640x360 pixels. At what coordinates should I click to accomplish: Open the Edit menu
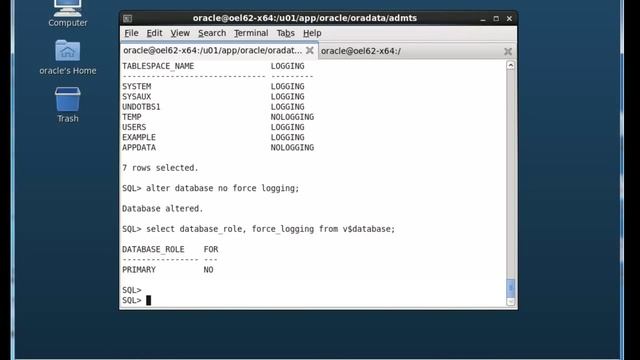tap(154, 33)
